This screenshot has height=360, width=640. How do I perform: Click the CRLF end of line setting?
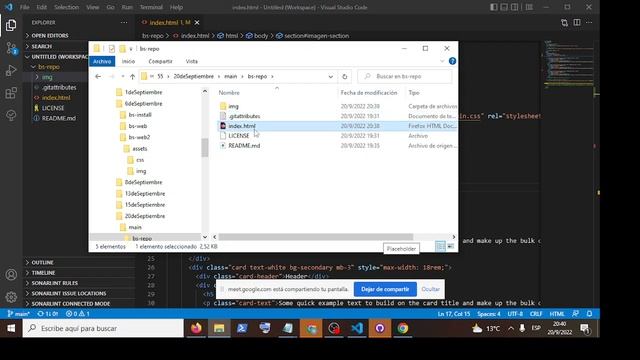536,313
